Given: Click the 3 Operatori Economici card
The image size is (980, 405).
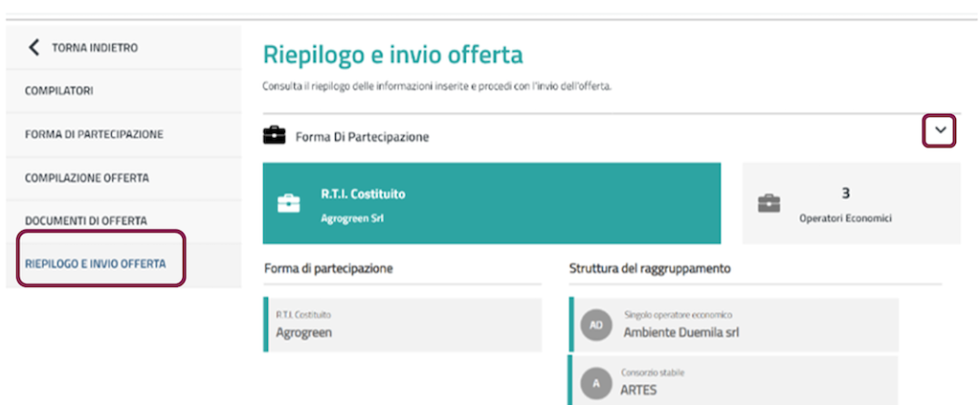Looking at the screenshot, I should pyautogui.click(x=851, y=202).
